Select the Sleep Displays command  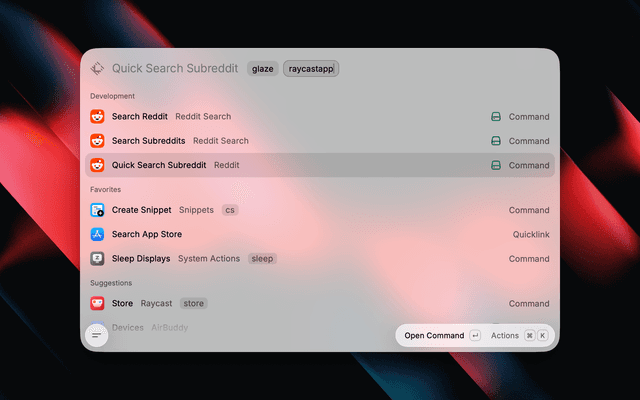[320, 258]
